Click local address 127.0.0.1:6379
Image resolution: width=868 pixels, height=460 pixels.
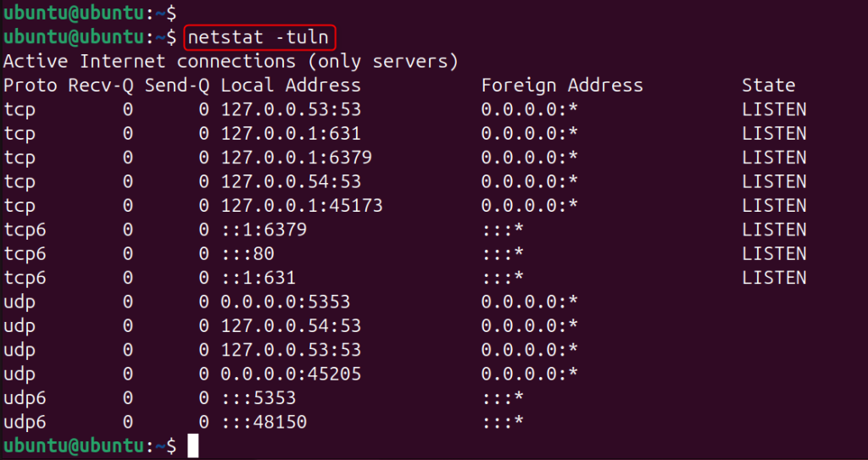(296, 158)
